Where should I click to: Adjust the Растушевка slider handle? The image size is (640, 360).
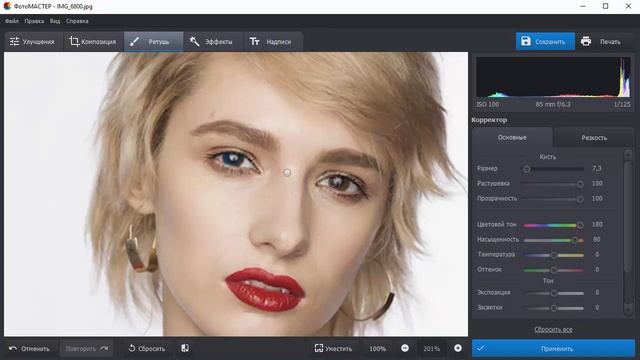click(580, 184)
